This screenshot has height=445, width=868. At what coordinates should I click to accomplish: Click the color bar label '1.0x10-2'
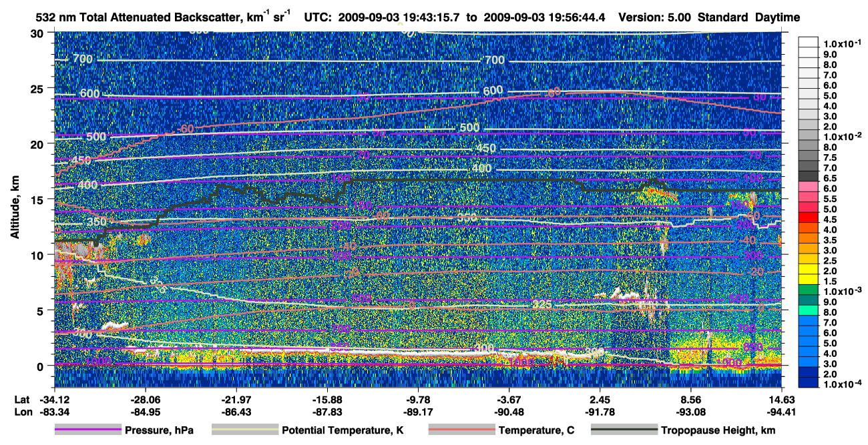[841, 135]
